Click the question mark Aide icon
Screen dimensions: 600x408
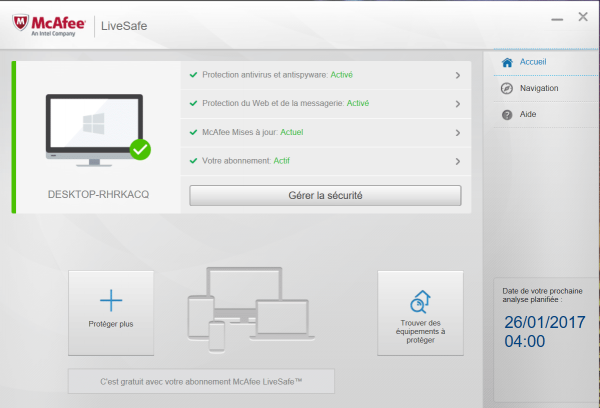pyautogui.click(x=507, y=114)
